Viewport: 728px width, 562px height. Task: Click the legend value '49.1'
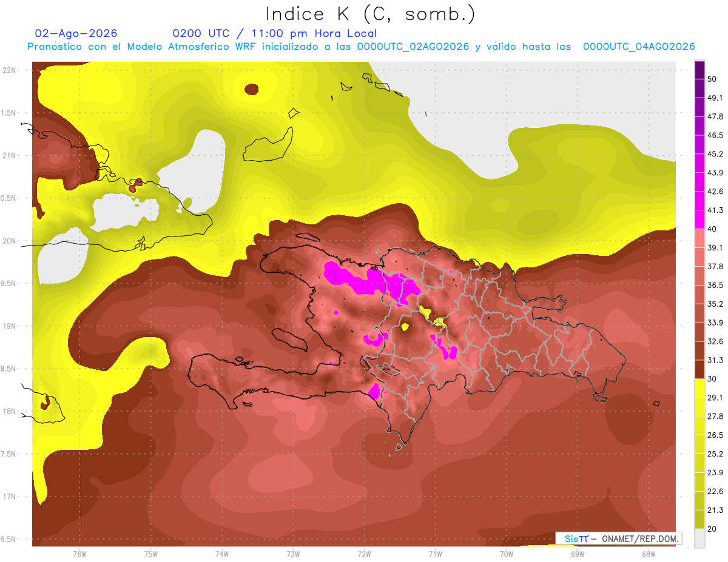coord(715,98)
